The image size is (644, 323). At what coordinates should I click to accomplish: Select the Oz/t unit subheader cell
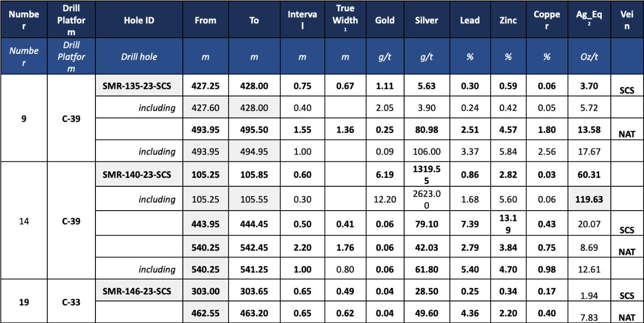589,57
